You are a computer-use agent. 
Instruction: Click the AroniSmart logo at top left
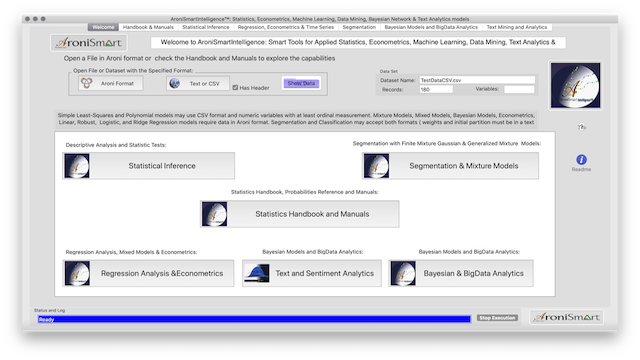pyautogui.click(x=89, y=42)
